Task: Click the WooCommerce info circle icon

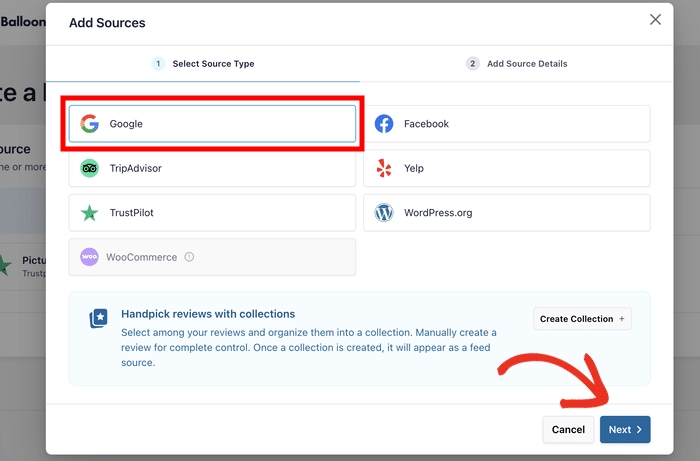Action: tap(189, 257)
